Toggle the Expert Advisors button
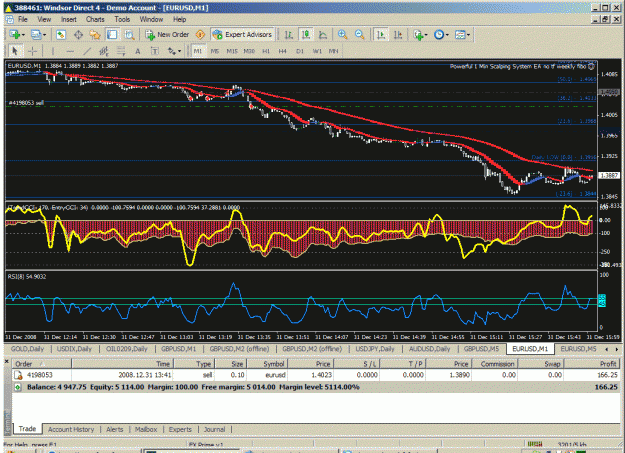Viewport: 625px width, 453px height. coord(242,35)
